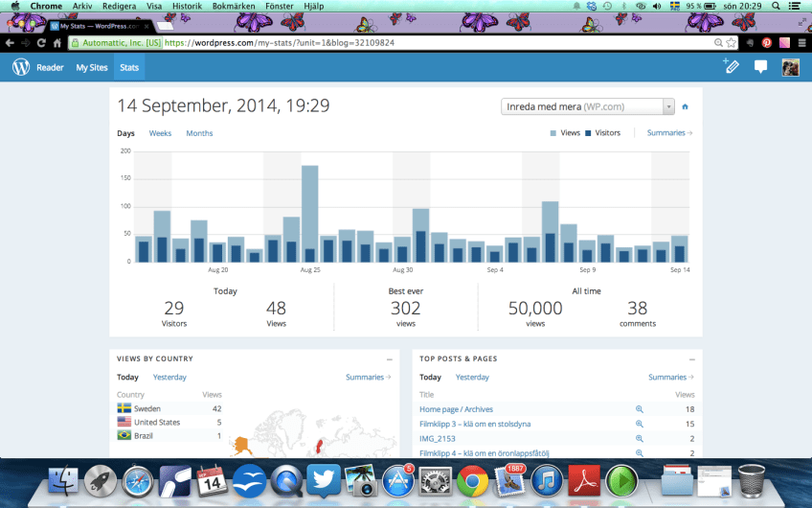
Task: Open the Bokmärken menu
Action: coord(234,6)
